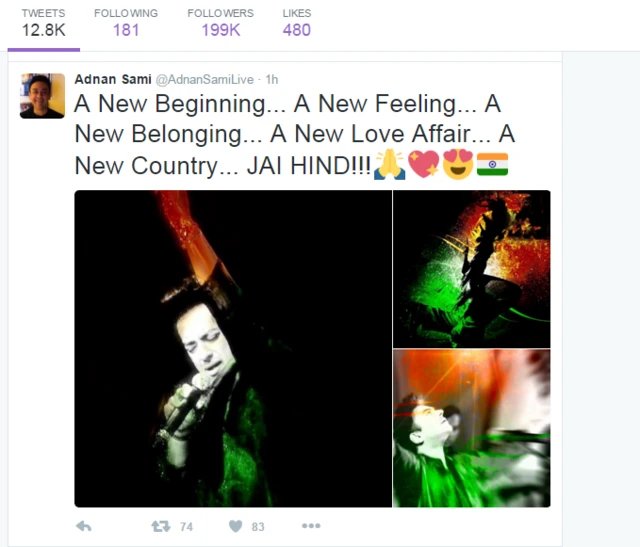640x547 pixels.
Task: Open the bottom-right man looking up photo
Action: pyautogui.click(x=471, y=428)
